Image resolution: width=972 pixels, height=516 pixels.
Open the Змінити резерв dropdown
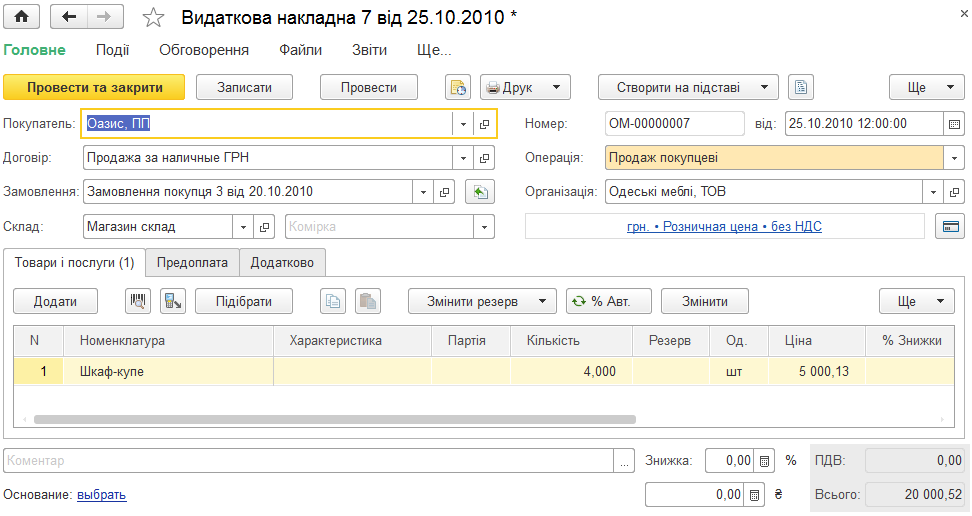coord(482,301)
